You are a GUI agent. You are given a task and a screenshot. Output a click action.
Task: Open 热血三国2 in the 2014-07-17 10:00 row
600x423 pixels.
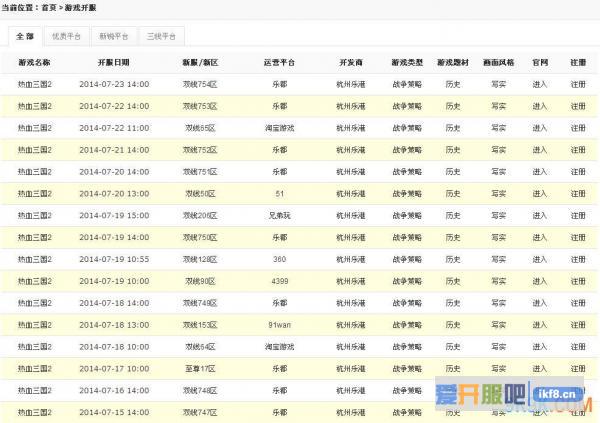tap(34, 369)
